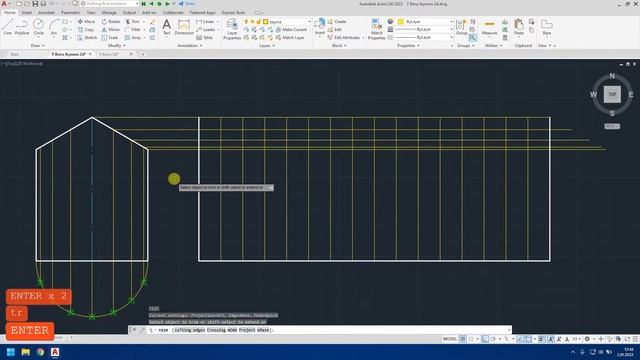The image size is (640, 360).
Task: Click the Fillet tool
Action: 132,29
